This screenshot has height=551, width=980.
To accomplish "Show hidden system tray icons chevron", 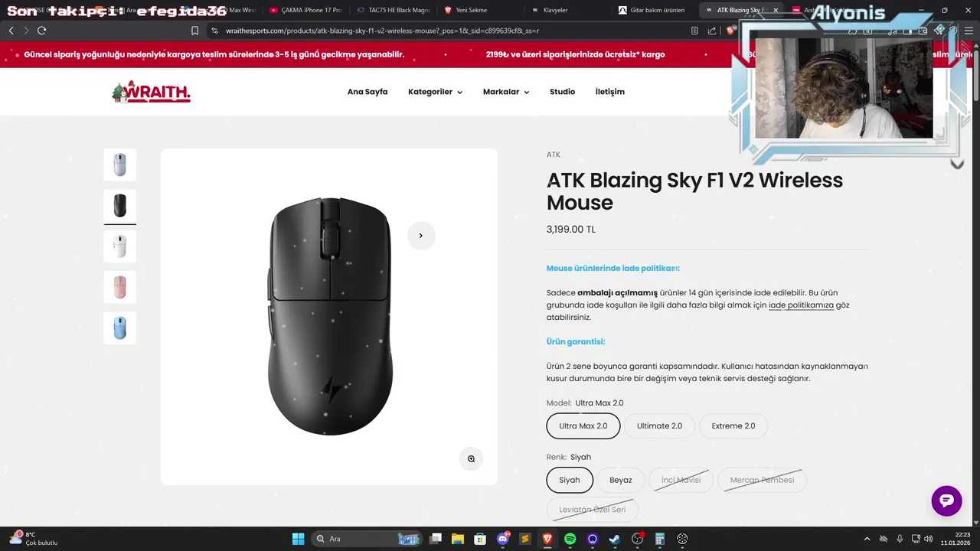I will pyautogui.click(x=867, y=539).
